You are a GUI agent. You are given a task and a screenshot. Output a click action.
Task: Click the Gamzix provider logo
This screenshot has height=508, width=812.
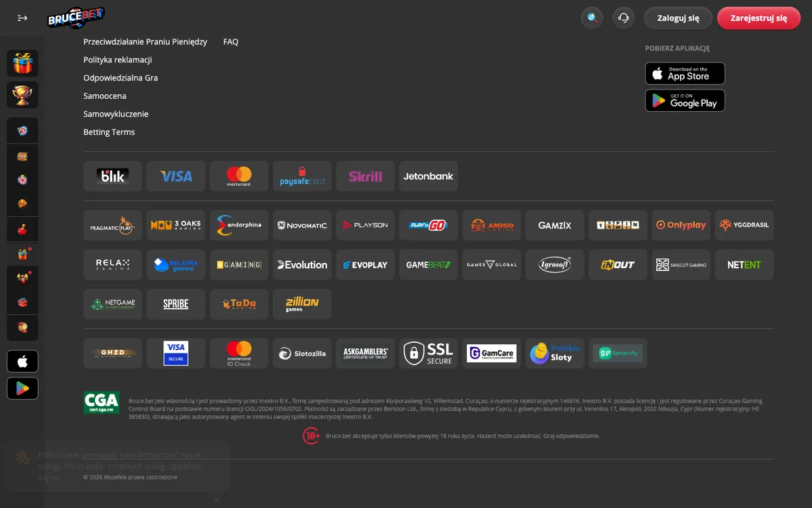[x=555, y=226]
